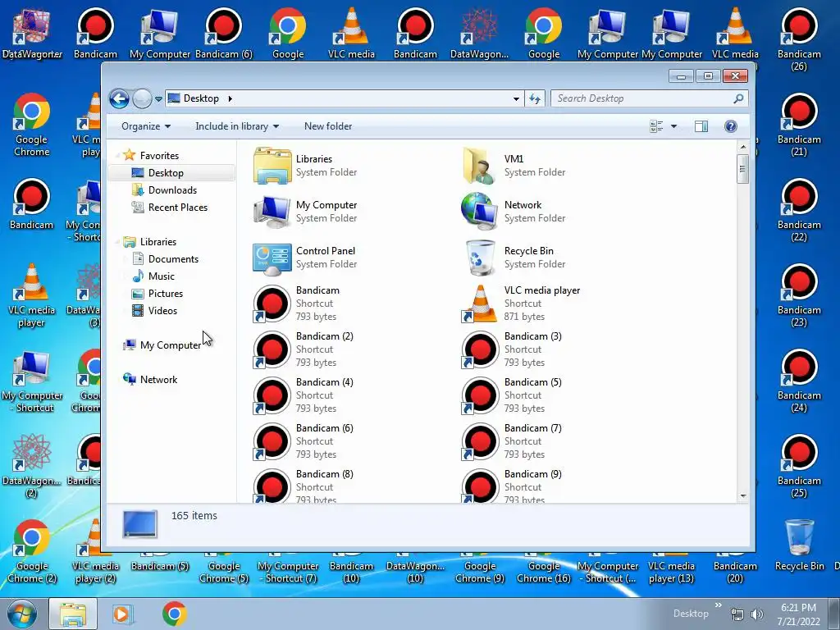The width and height of the screenshot is (840, 630).
Task: Launch Windows Media Player from taskbar
Action: [x=123, y=614]
